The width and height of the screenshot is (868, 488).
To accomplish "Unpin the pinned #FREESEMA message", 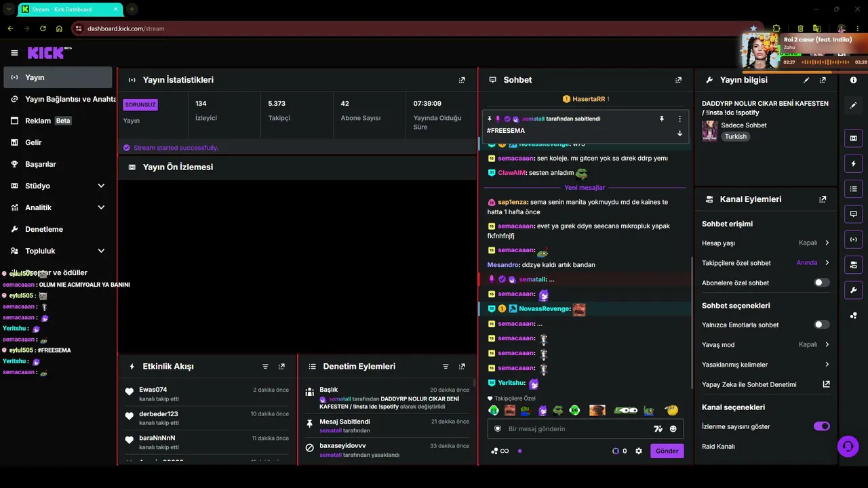I will (x=662, y=119).
